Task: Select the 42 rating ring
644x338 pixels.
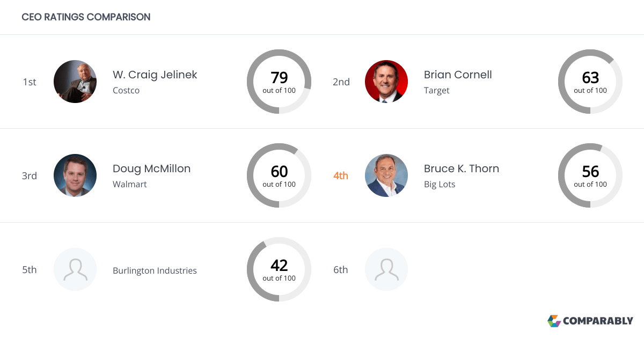Action: tap(279, 269)
